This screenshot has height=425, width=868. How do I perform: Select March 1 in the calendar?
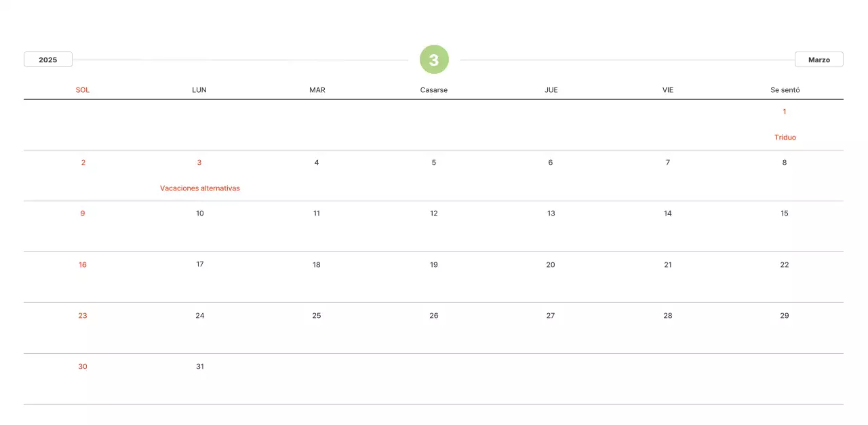[x=785, y=112]
